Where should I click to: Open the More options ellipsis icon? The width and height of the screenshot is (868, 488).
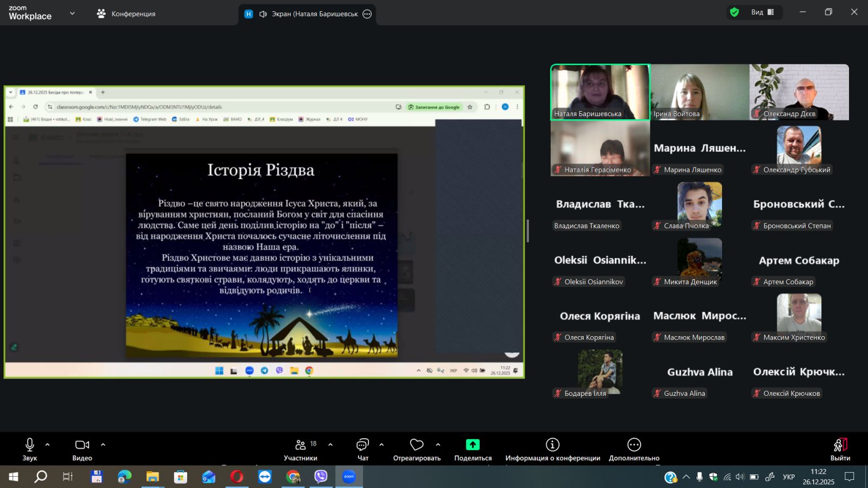tap(634, 445)
